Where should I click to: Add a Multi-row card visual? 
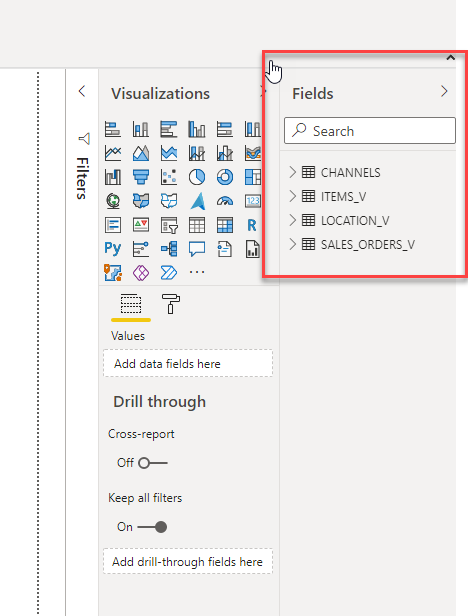click(x=113, y=225)
